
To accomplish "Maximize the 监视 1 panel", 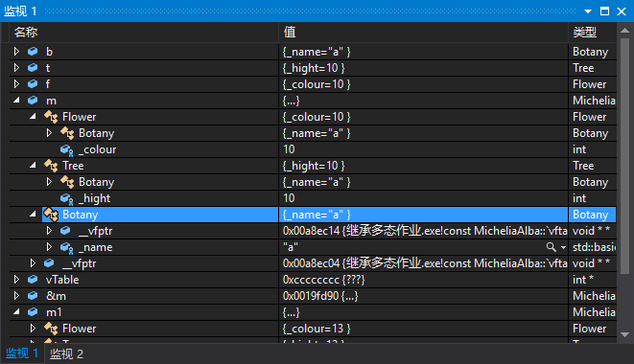I will 604,11.
